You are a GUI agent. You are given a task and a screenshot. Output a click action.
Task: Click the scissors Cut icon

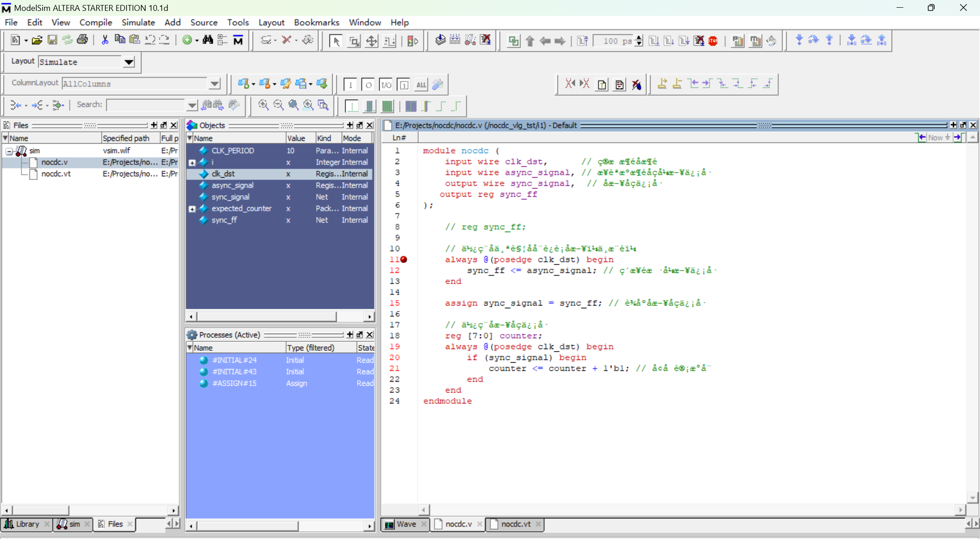coord(105,40)
